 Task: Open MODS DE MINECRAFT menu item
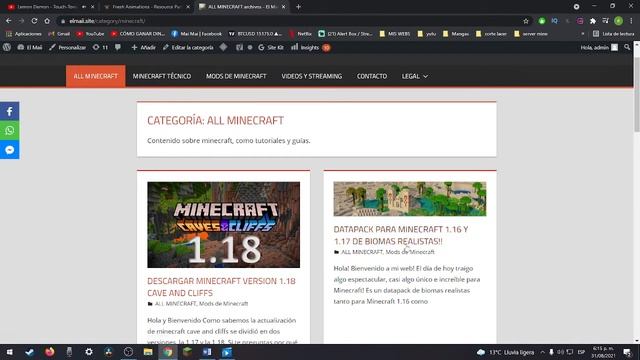point(236,76)
